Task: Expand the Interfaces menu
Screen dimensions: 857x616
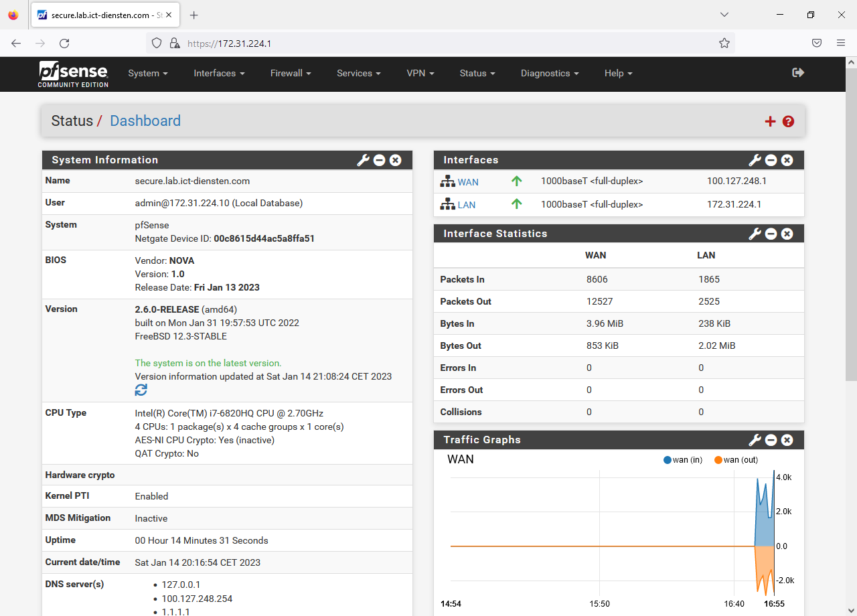Action: 219,73
